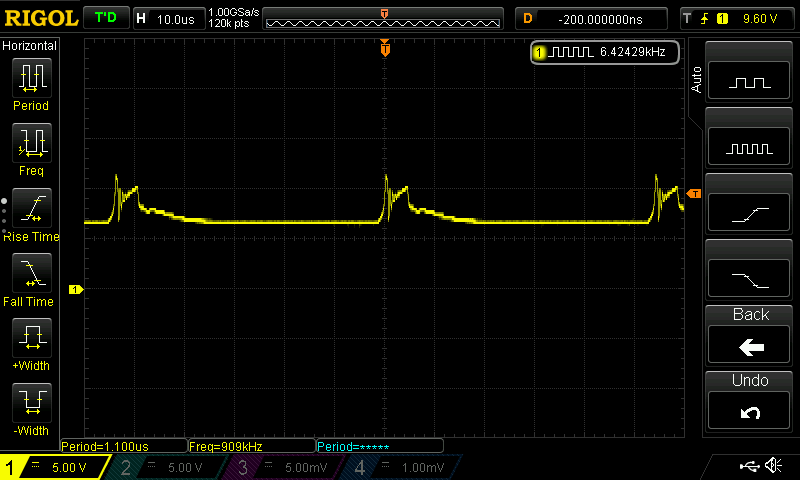800x480 pixels.
Task: Click the USB connection status icon
Action: click(749, 466)
